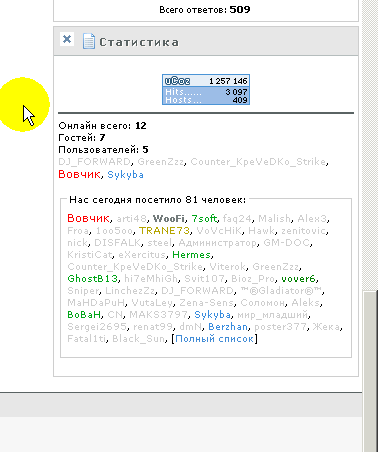This screenshot has height=452, width=378.
Task: Open BoBaH's profile page
Action: [84, 315]
